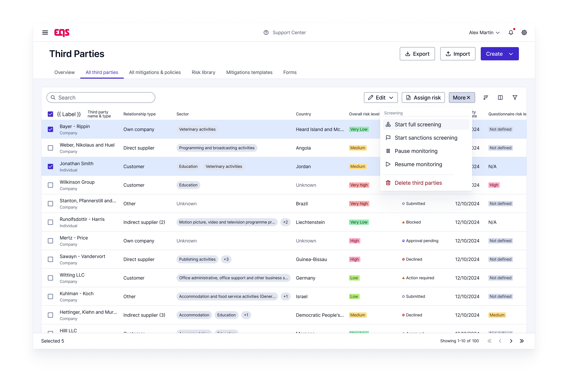Toggle the select-all header checkbox
568x392 pixels.
[x=50, y=114]
